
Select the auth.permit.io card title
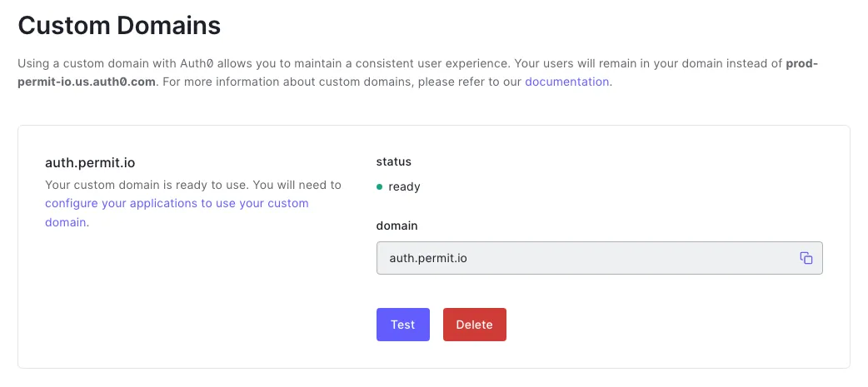click(90, 162)
